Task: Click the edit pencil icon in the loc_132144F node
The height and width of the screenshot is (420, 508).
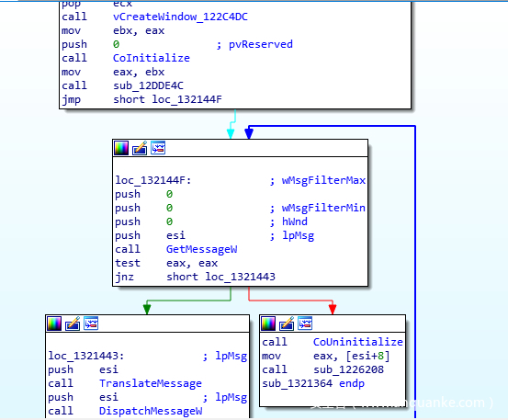Action: pos(140,148)
